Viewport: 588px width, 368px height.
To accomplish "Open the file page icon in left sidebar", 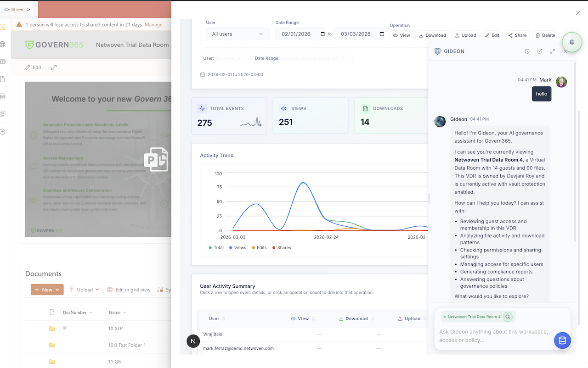I will coord(2,79).
